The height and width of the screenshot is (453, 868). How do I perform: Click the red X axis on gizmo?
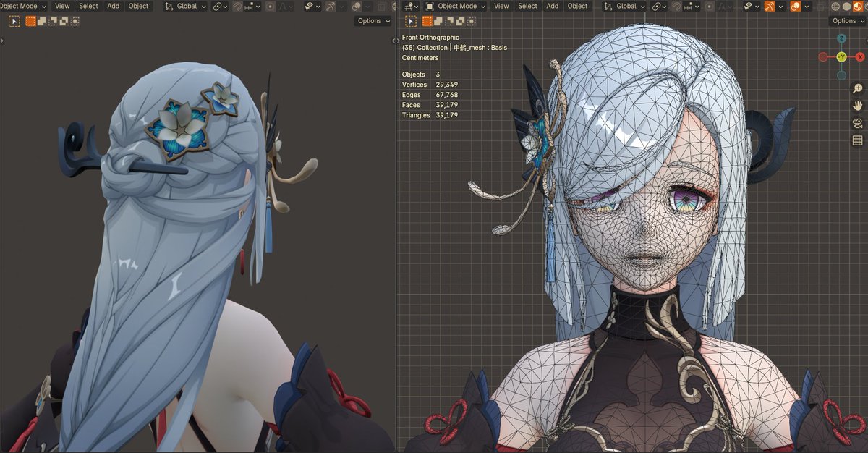[861, 56]
